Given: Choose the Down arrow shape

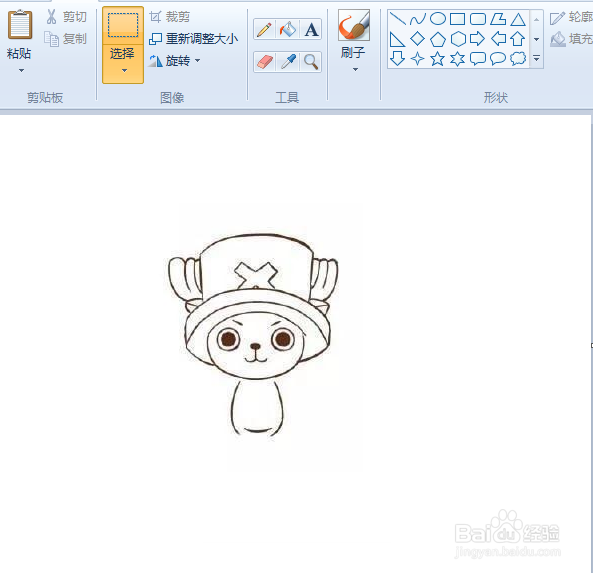Looking at the screenshot, I should click(397, 59).
